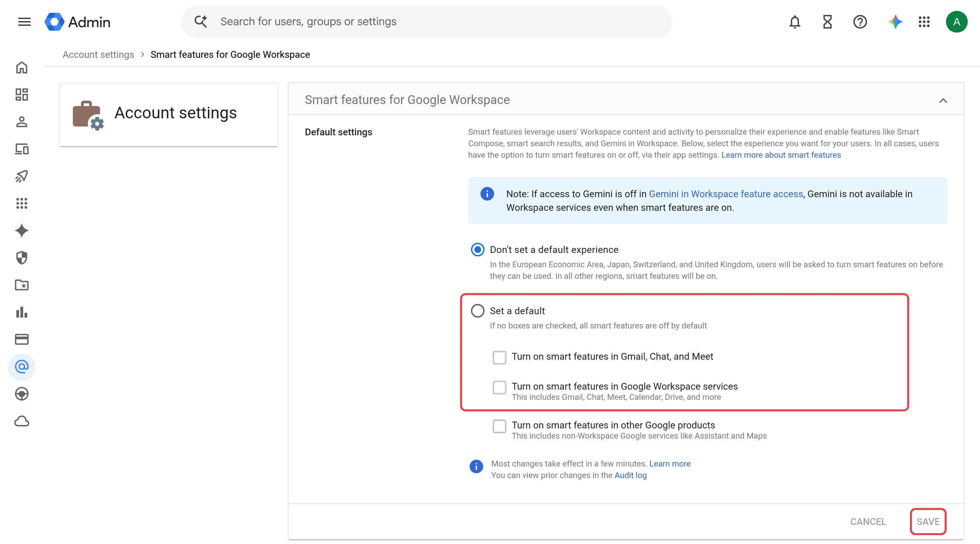Viewport: 980px width, 544px height.
Task: Select "Don't set a default experience" radio
Action: [477, 250]
